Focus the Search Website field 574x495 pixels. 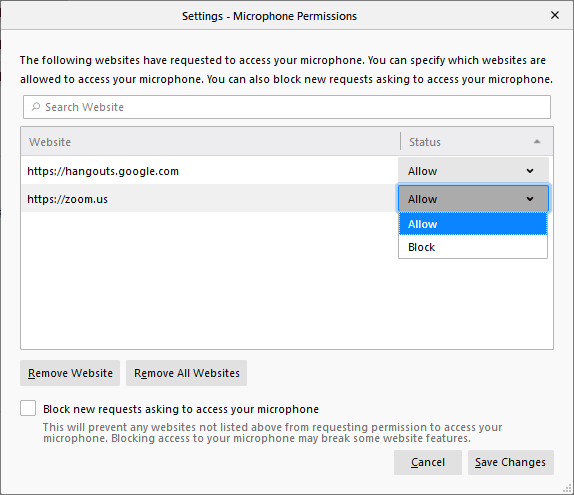pos(287,107)
